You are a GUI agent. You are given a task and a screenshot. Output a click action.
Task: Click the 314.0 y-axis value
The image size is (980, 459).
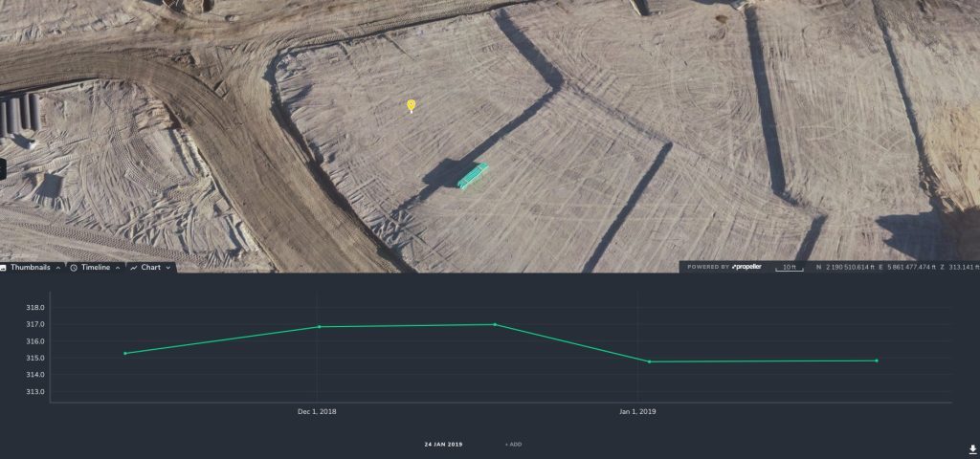click(x=35, y=375)
